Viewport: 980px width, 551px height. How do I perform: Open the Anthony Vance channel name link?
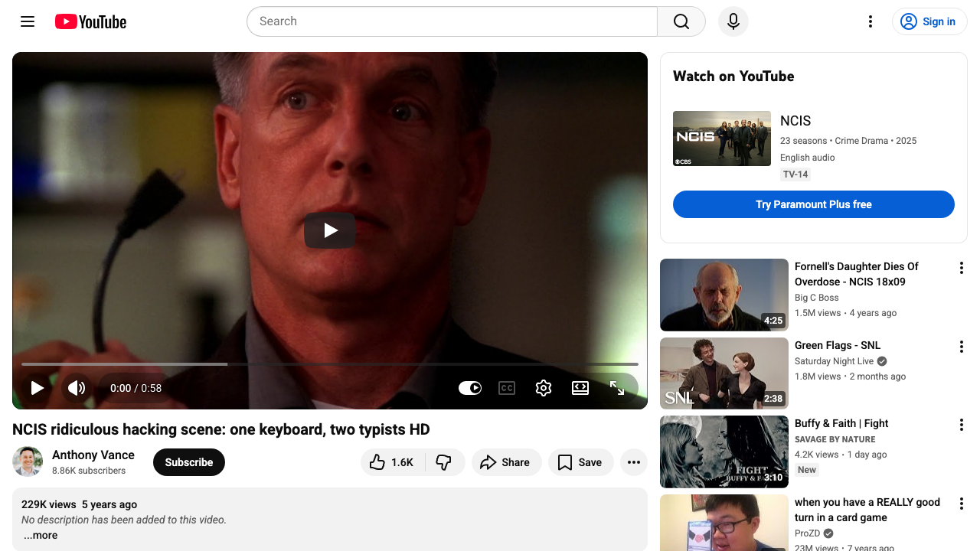coord(93,455)
